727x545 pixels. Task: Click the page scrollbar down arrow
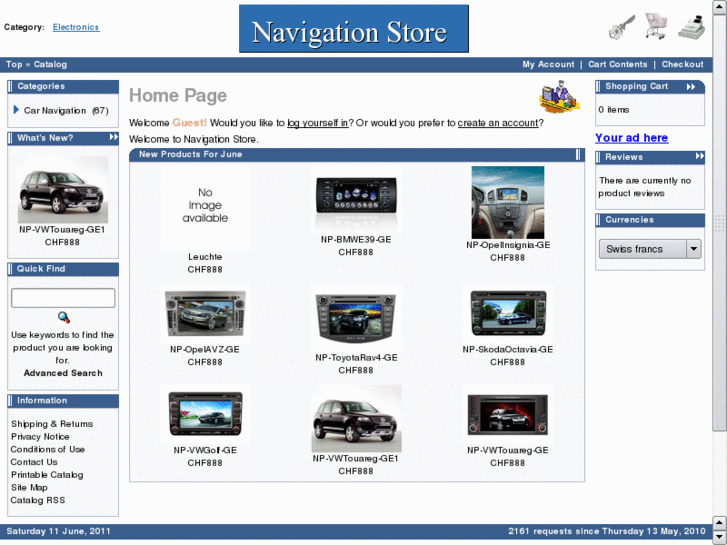[720, 538]
